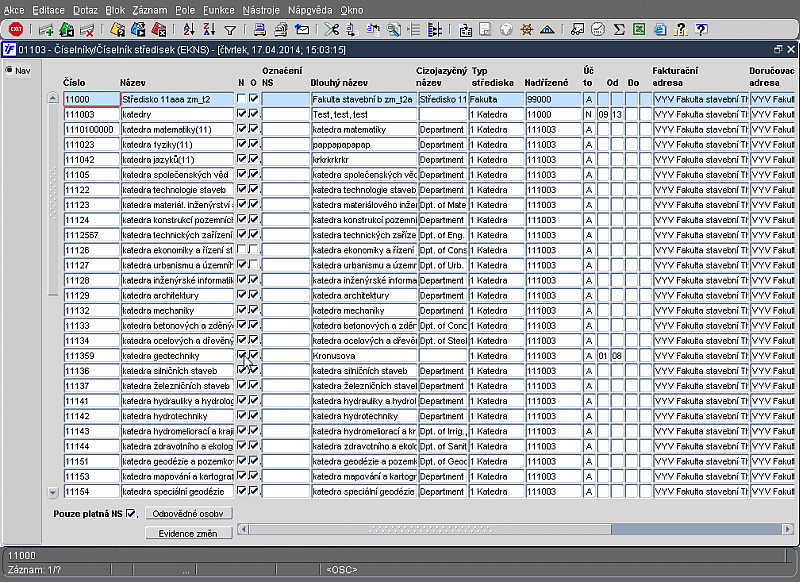Sort ascending with the A-Z icon
This screenshot has width=800, height=582.
[x=189, y=30]
